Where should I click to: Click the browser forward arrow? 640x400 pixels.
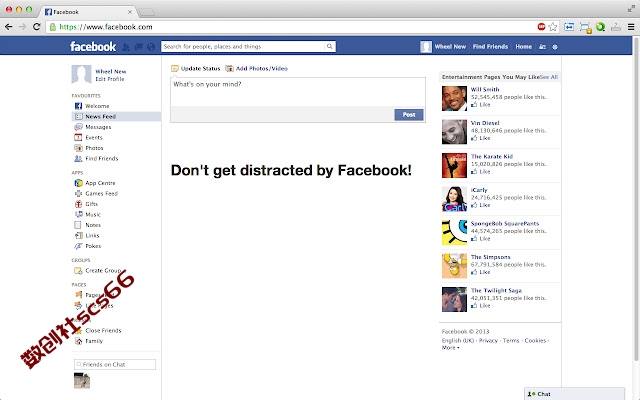[22, 27]
